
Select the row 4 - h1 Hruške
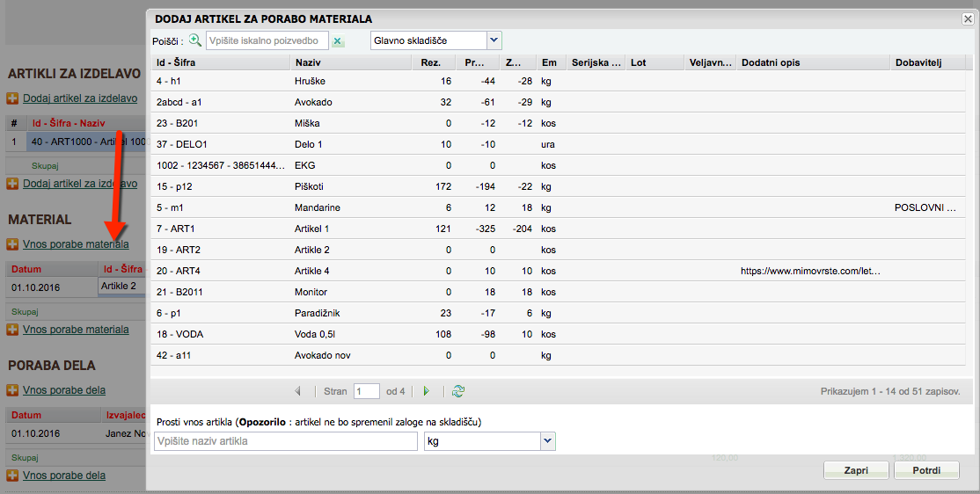558,81
